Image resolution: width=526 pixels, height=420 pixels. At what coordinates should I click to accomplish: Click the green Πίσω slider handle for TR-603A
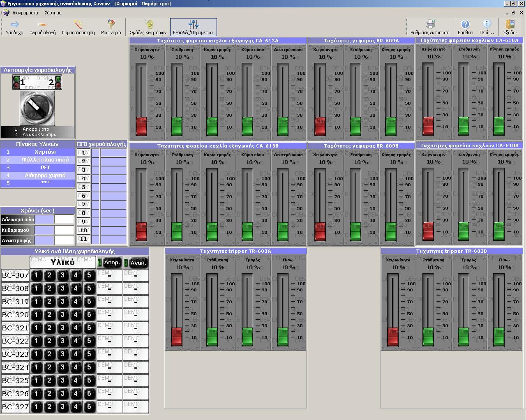pos(283,337)
